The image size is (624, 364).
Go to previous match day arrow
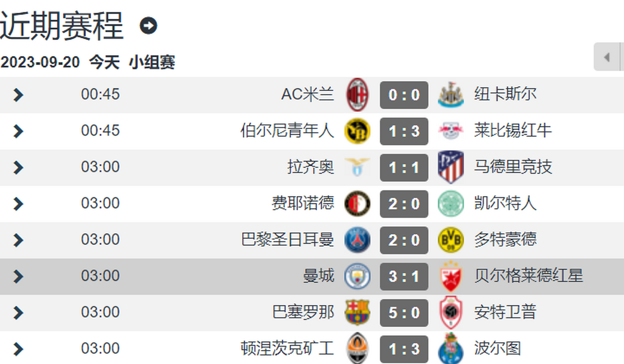tap(607, 57)
